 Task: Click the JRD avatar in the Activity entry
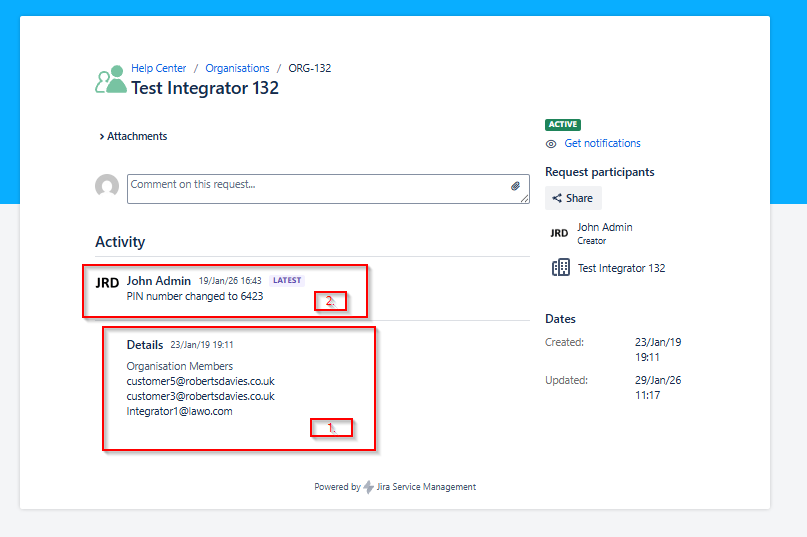(x=107, y=283)
